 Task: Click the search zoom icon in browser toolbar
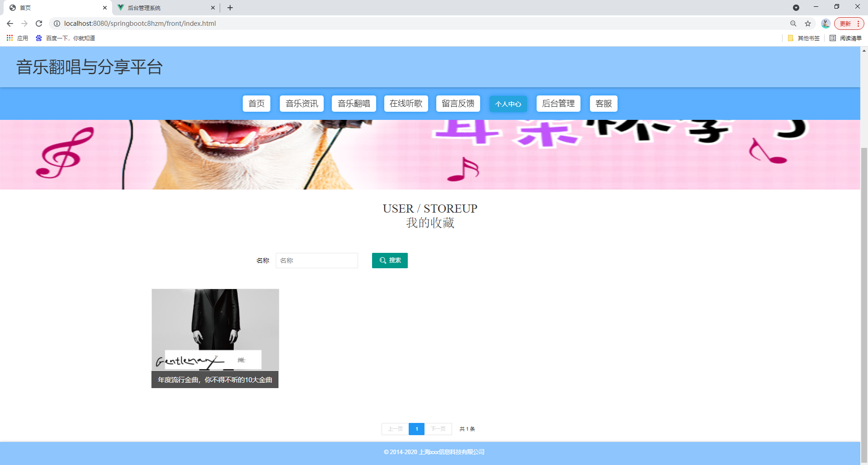click(x=793, y=23)
